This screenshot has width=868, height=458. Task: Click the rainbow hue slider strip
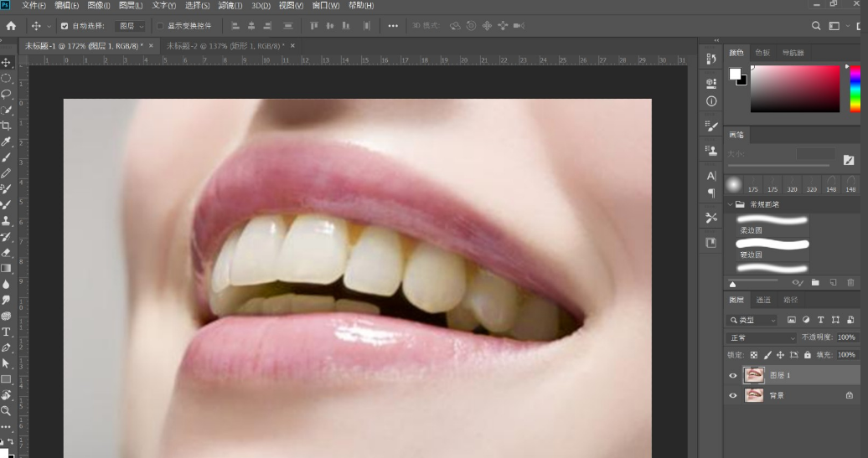coord(855,89)
